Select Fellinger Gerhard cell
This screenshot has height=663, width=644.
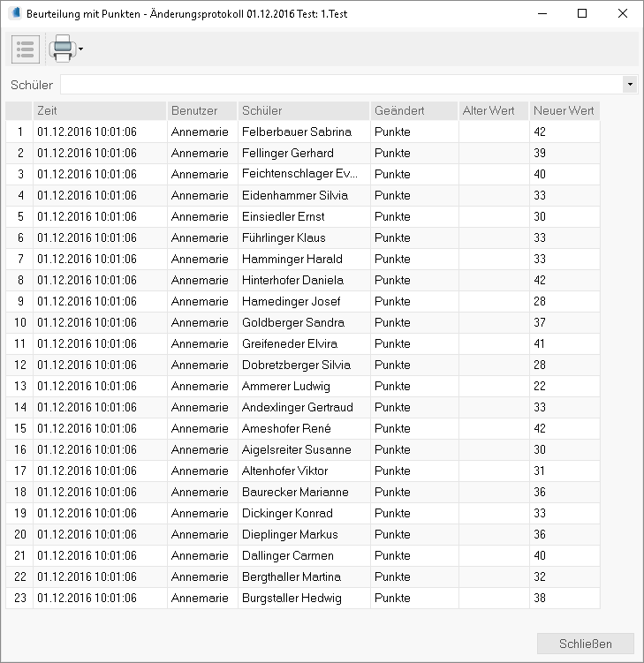tap(304, 153)
